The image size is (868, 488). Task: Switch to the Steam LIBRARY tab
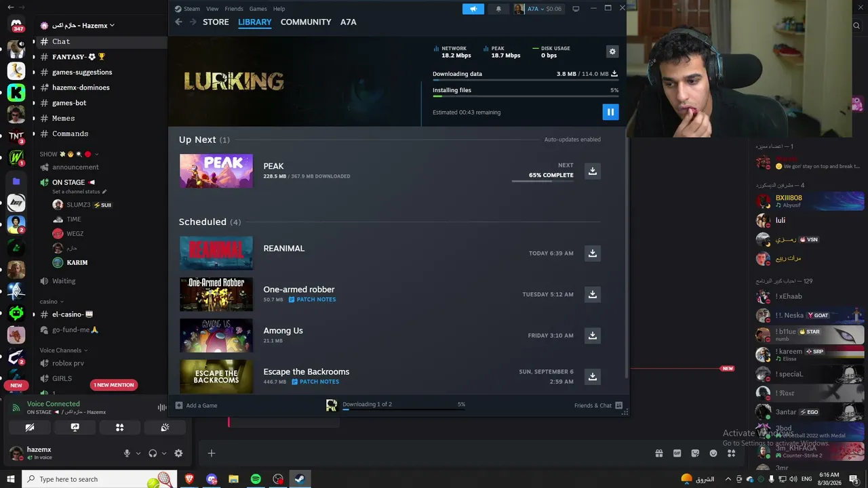click(x=255, y=22)
